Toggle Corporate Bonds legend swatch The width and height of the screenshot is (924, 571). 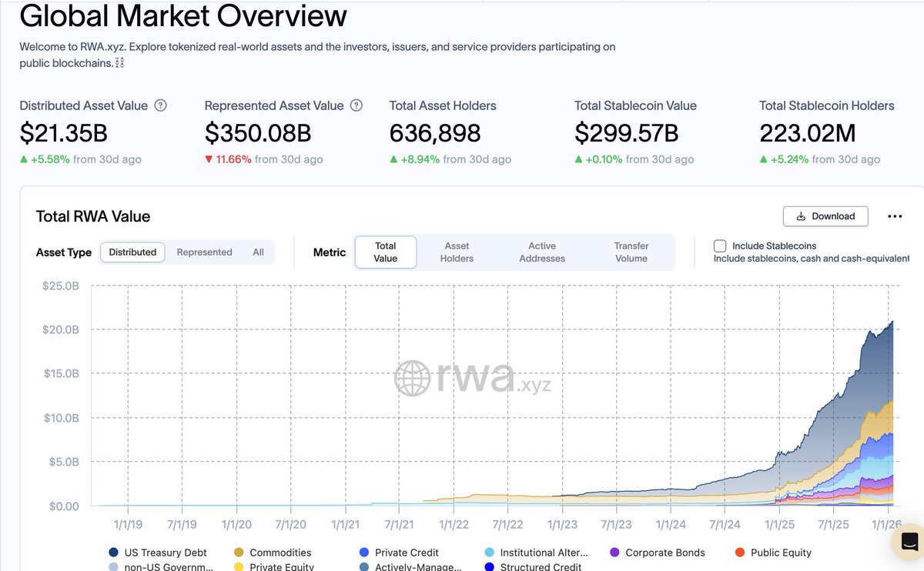coord(614,553)
